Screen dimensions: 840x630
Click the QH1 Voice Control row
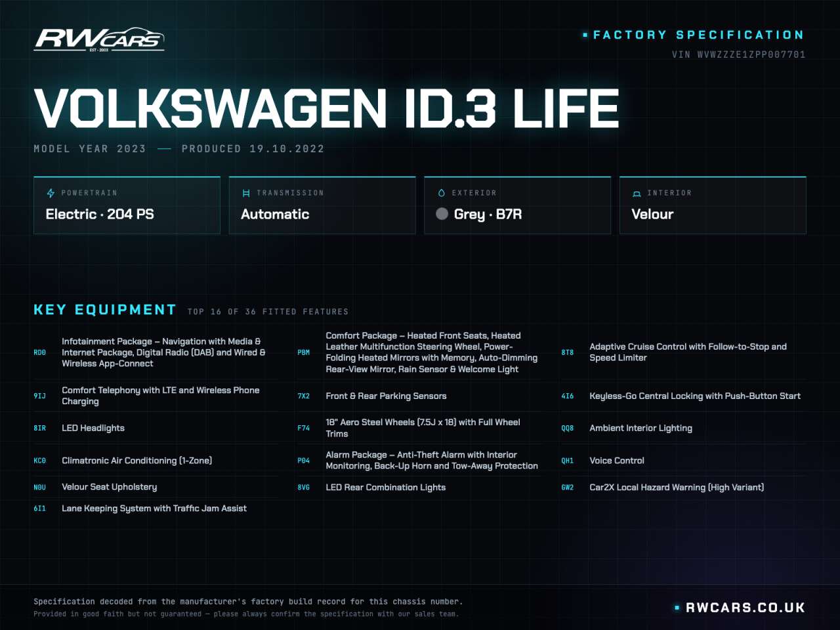pyautogui.click(x=683, y=461)
